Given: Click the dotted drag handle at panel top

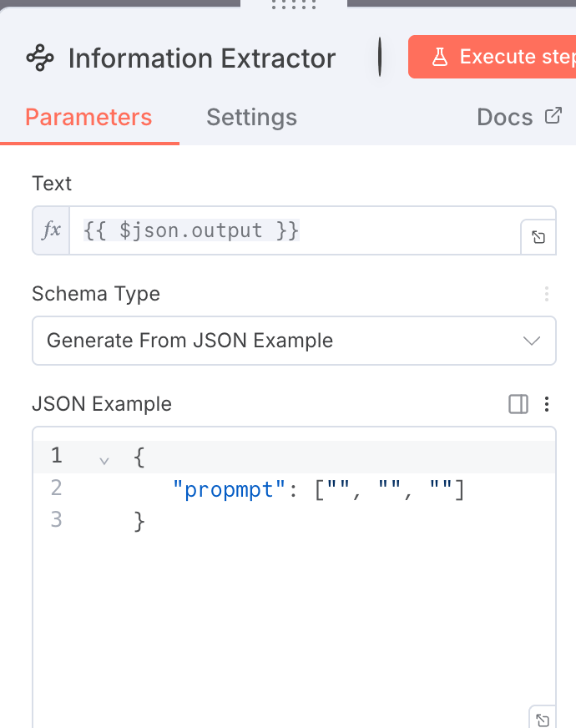Looking at the screenshot, I should click(x=293, y=5).
